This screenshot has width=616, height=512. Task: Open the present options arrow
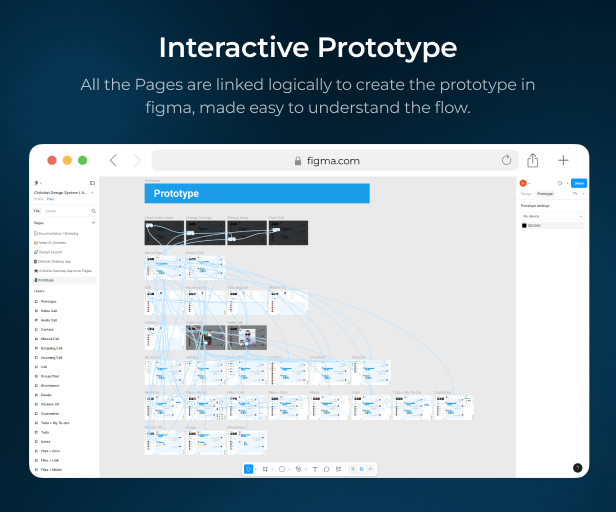(567, 184)
